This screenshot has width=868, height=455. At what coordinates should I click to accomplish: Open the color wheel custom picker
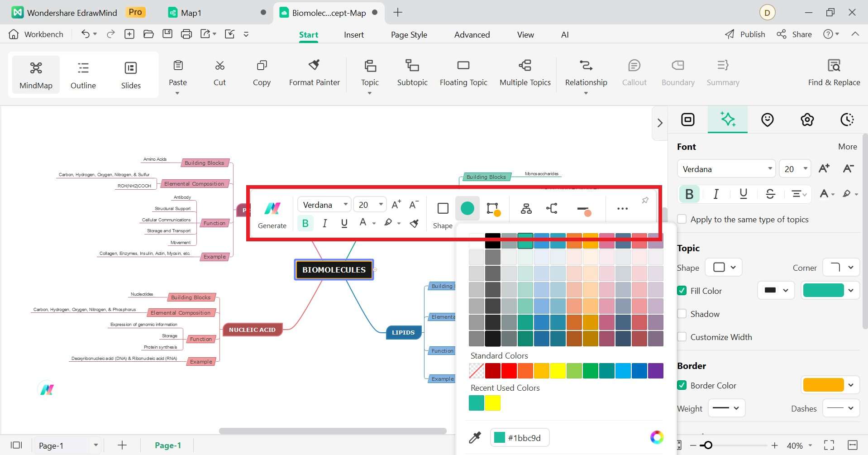pos(657,437)
